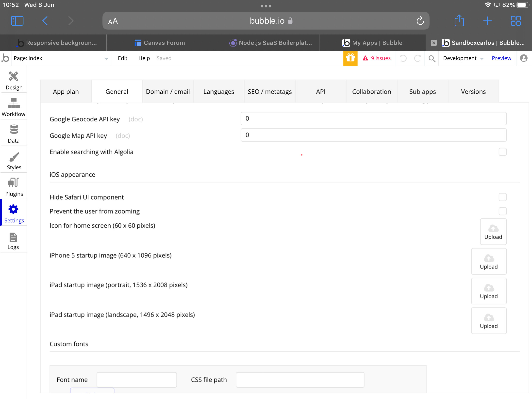The height and width of the screenshot is (399, 532).
Task: Upload iPad portrait startup image
Action: pyautogui.click(x=489, y=291)
